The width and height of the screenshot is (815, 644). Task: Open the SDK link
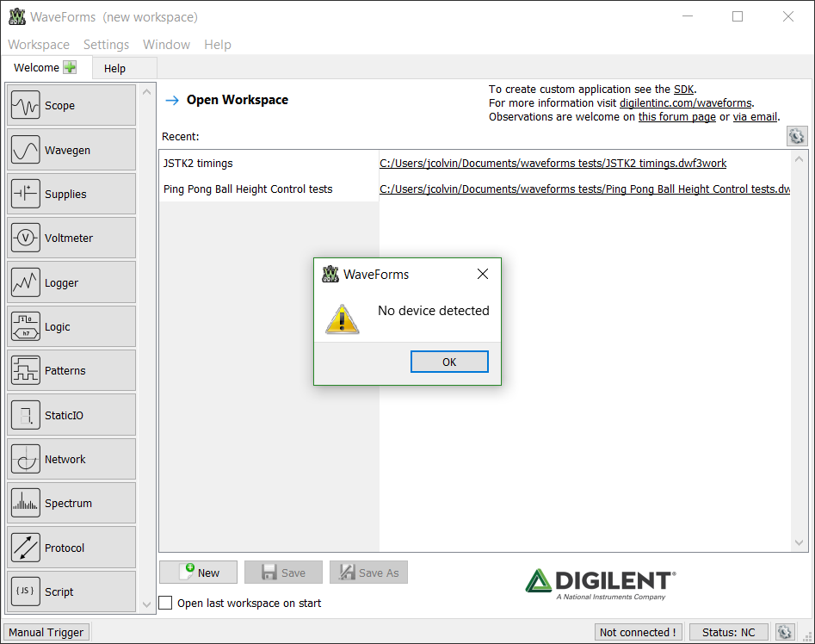click(683, 90)
